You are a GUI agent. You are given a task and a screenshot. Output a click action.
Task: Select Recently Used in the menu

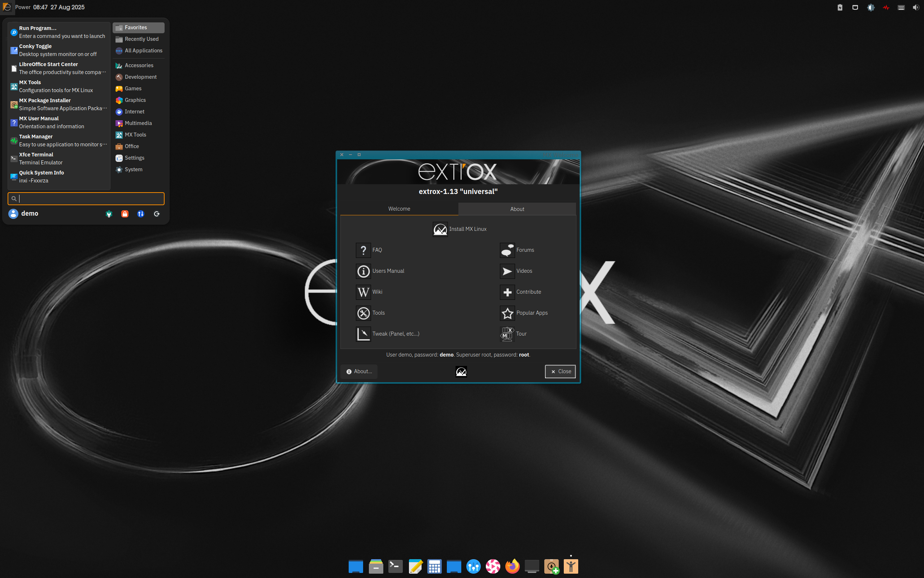point(138,39)
